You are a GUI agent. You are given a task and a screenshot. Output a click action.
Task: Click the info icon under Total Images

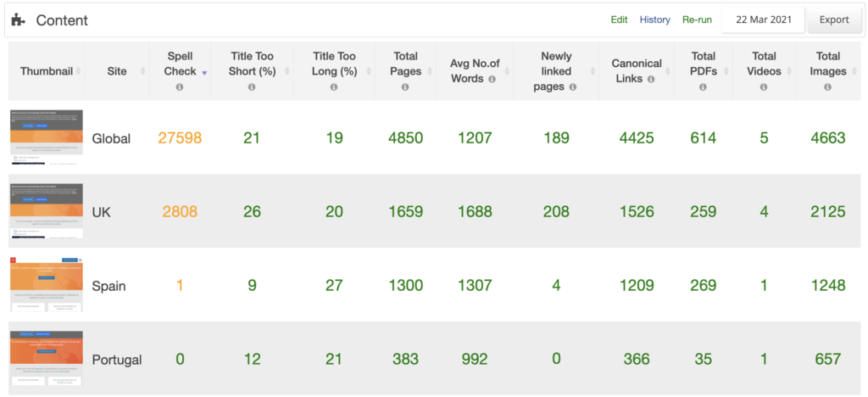pos(827,87)
